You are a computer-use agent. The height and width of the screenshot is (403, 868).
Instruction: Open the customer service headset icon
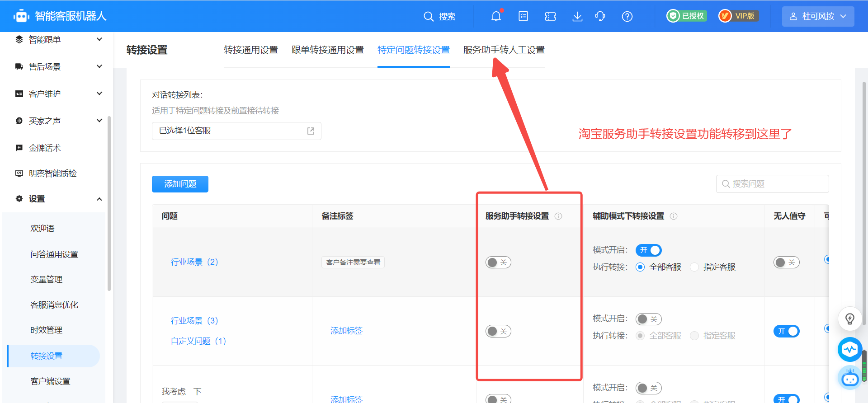click(x=600, y=17)
